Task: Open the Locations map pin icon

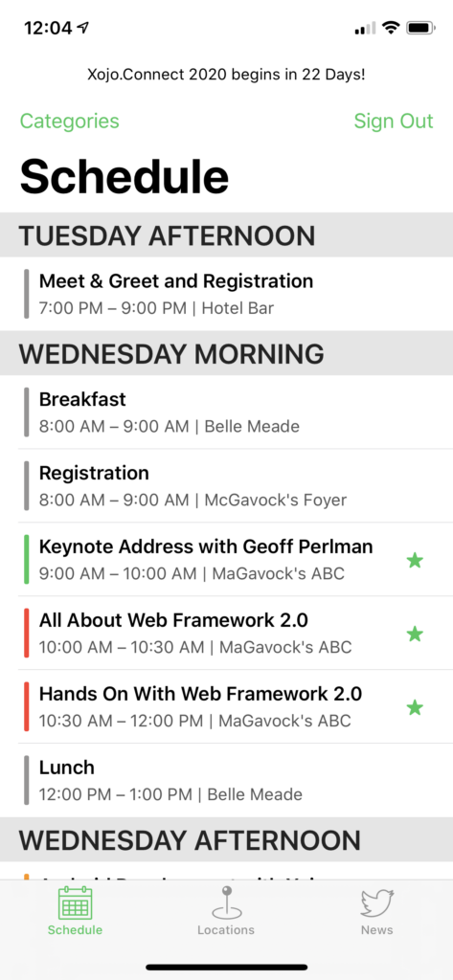Action: pos(226,902)
